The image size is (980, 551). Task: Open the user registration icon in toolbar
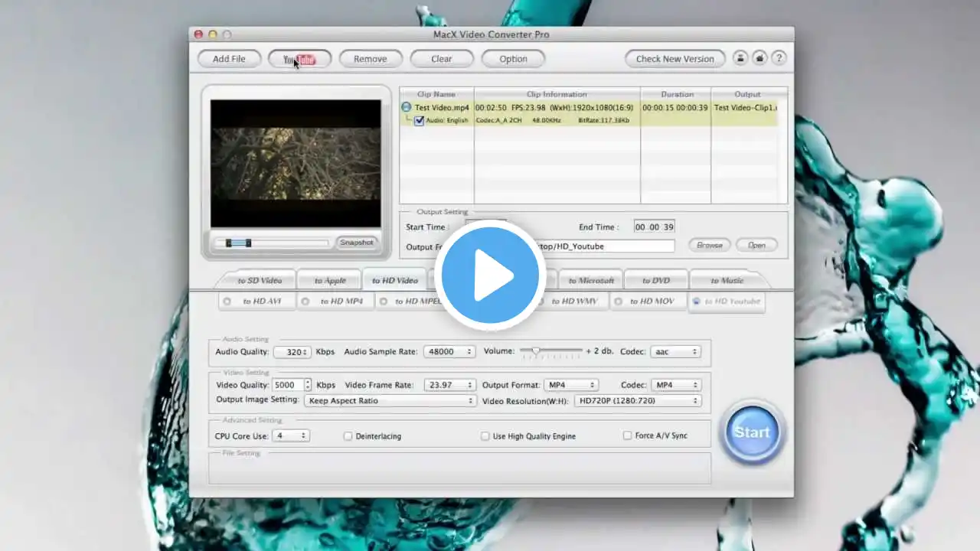point(740,58)
